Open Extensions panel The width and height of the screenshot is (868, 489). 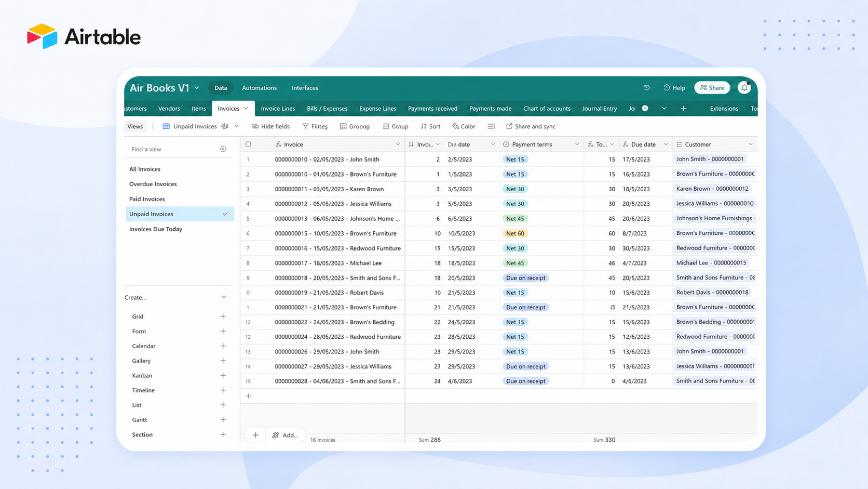point(724,109)
